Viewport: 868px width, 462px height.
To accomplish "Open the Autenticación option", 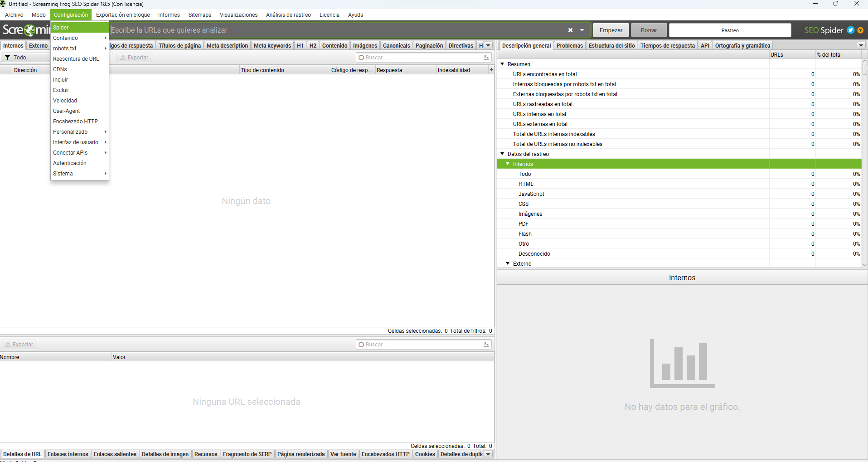I will (x=80, y=163).
